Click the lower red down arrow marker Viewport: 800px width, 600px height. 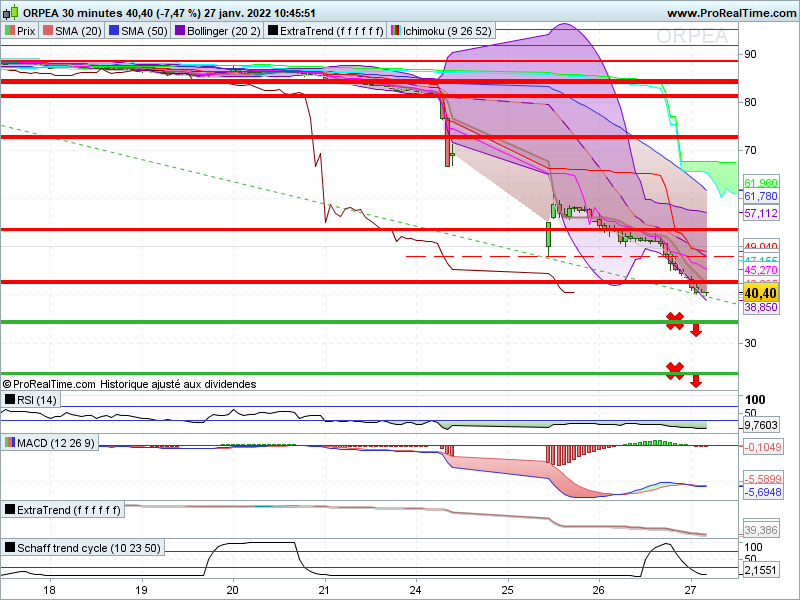696,381
